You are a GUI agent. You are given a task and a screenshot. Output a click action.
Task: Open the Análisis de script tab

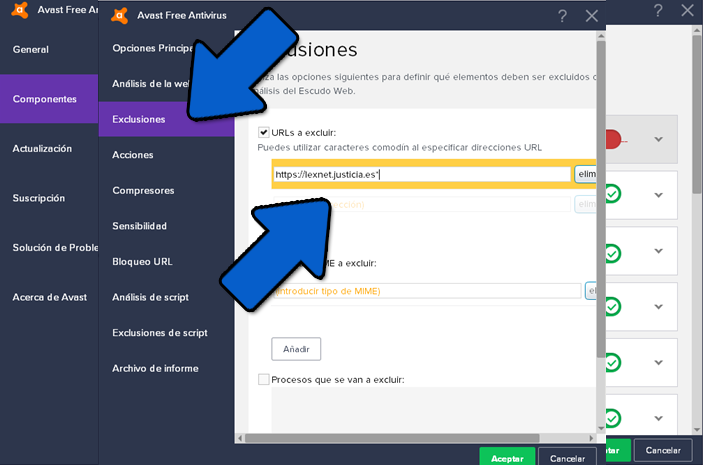tap(150, 297)
